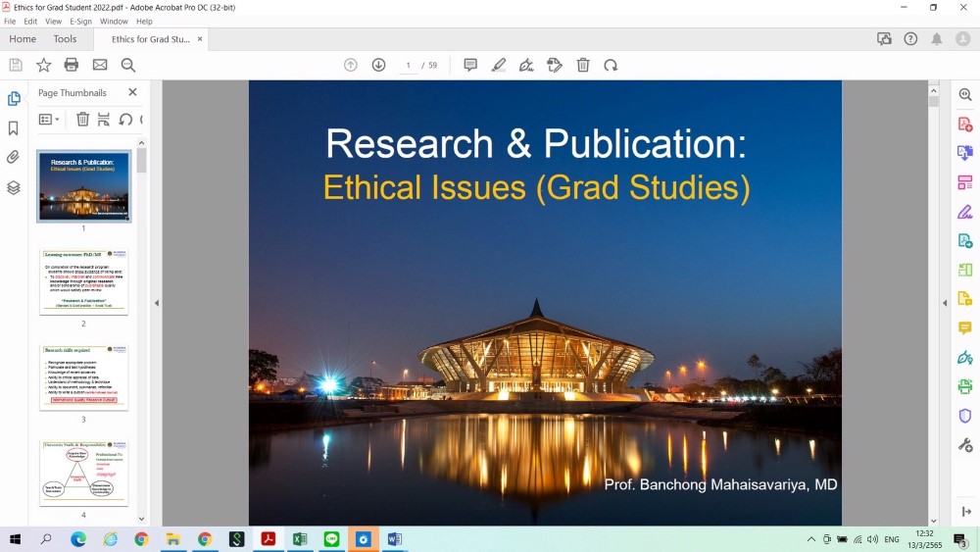The width and height of the screenshot is (980, 552).
Task: Toggle the Layers panel icon
Action: [x=14, y=187]
